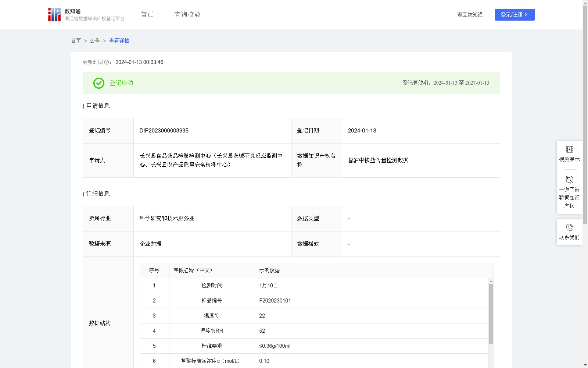
Task: Open the 视频展示 video icon
Action: click(569, 149)
